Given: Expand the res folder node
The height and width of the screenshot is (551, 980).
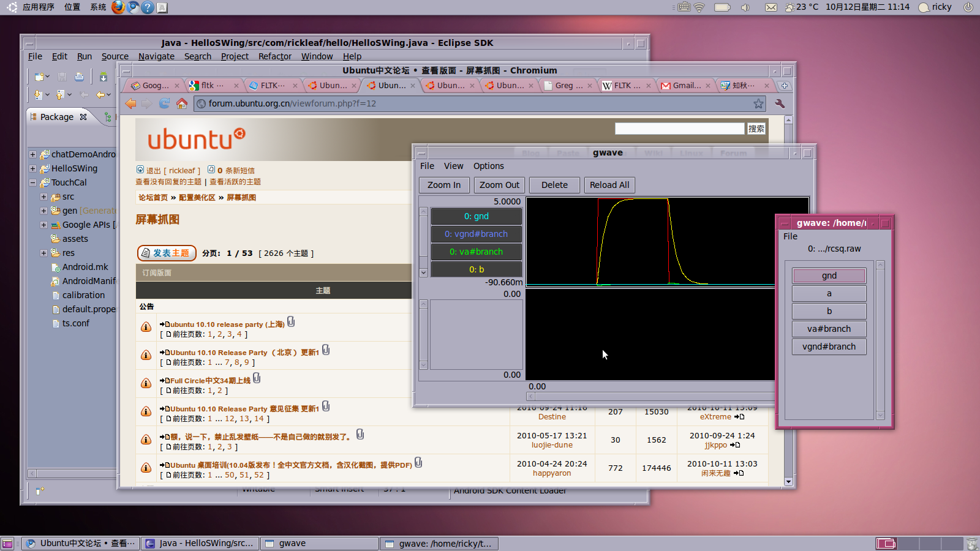Looking at the screenshot, I should pos(43,253).
